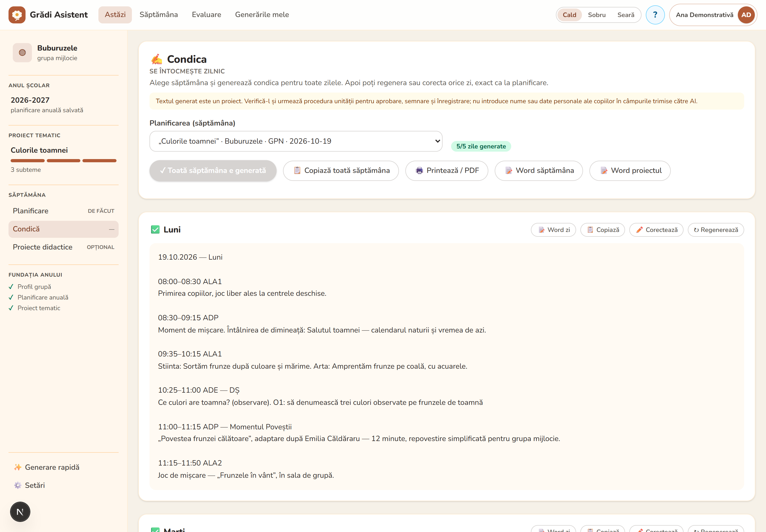The image size is (766, 532).
Task: Click printer icon in Printează / PDF
Action: [x=419, y=170]
